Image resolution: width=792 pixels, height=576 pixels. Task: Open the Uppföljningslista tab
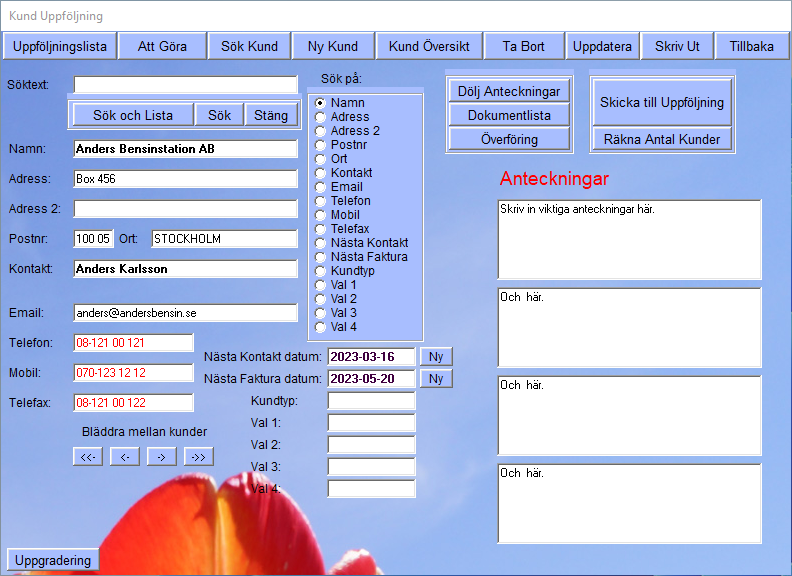[60, 46]
